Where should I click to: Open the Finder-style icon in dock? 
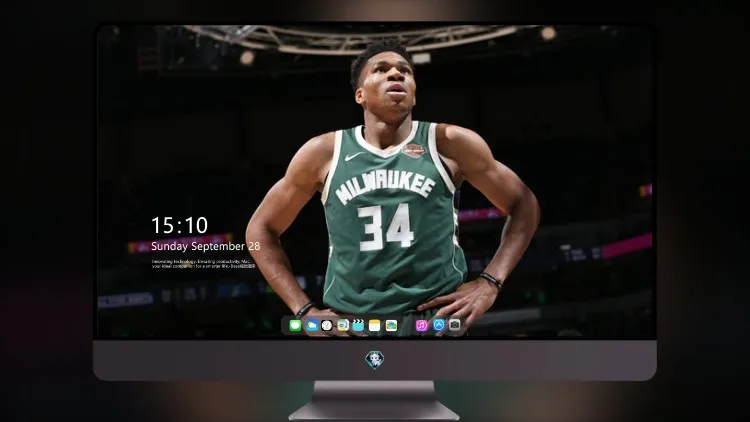(343, 325)
